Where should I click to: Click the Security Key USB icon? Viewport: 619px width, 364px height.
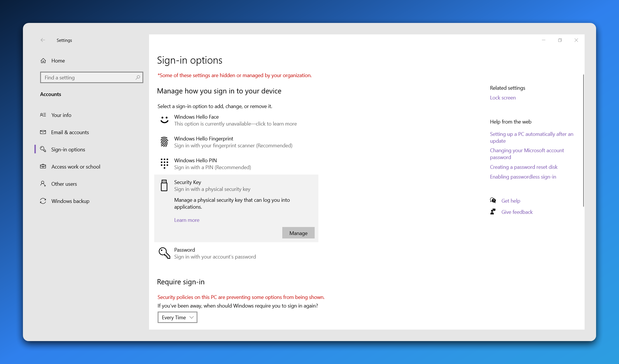pos(164,185)
